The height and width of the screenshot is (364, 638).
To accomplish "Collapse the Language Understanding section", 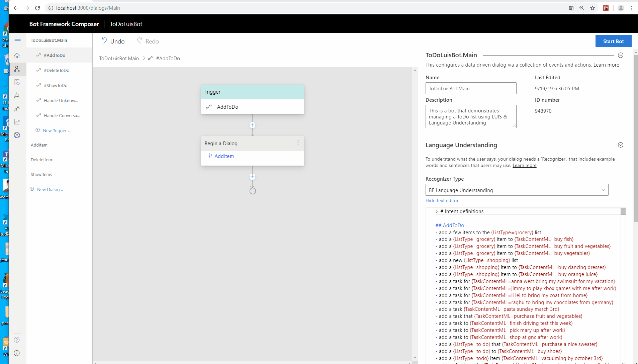I will coord(621,145).
